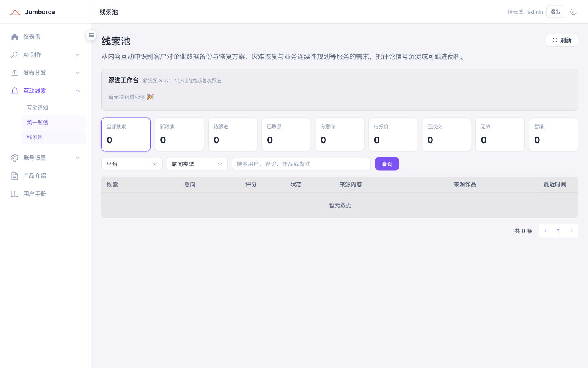Click the Jumborca logo icon
Image resolution: width=588 pixels, height=368 pixels.
tap(15, 12)
